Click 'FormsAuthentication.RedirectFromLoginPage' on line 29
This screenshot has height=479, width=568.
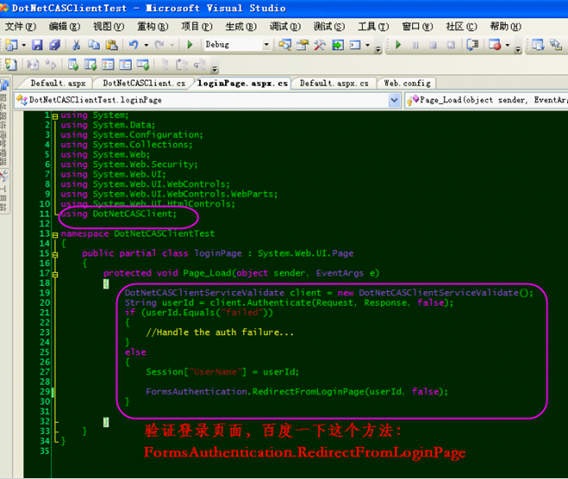coord(255,392)
